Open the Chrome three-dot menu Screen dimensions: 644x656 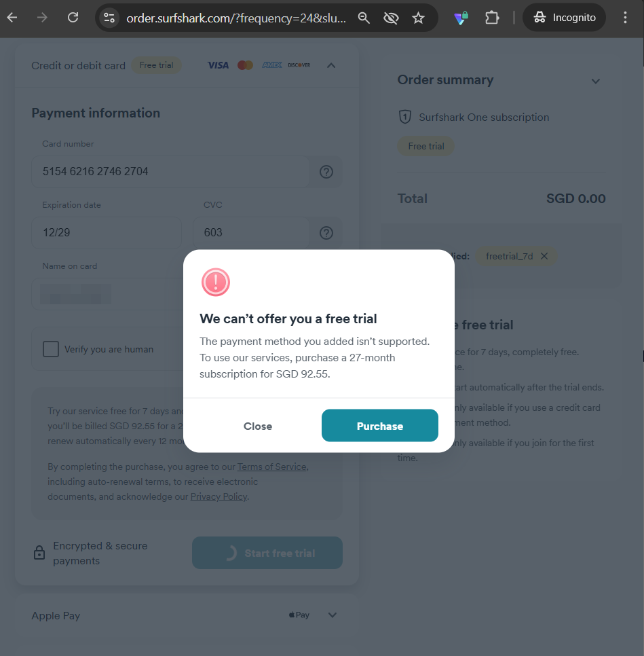625,18
